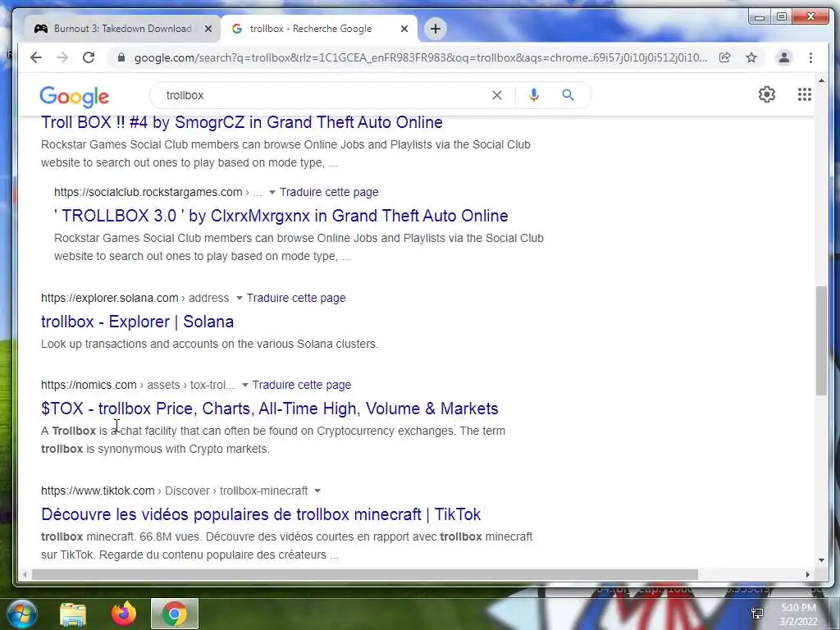Image resolution: width=840 pixels, height=630 pixels.
Task: Click the https://www.tiktok.com URL text
Action: click(x=98, y=491)
